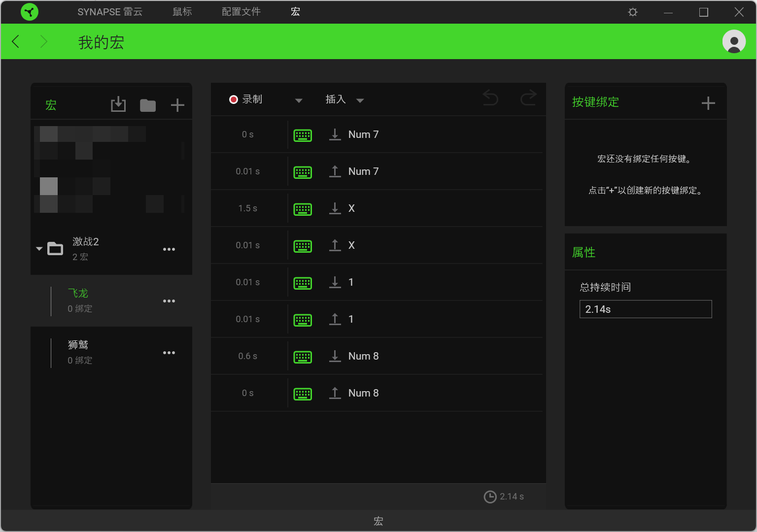The height and width of the screenshot is (532, 757).
Task: Click the total duration input field
Action: 645,309
